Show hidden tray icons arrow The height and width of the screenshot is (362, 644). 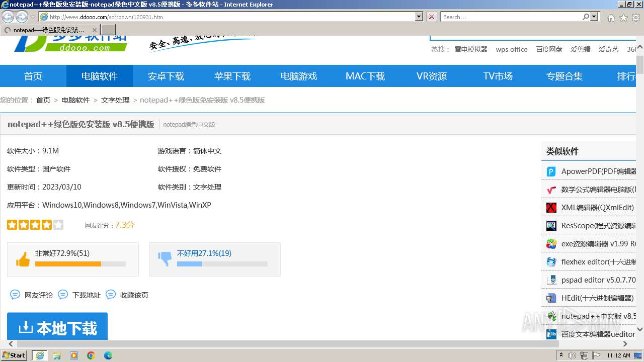(560, 355)
